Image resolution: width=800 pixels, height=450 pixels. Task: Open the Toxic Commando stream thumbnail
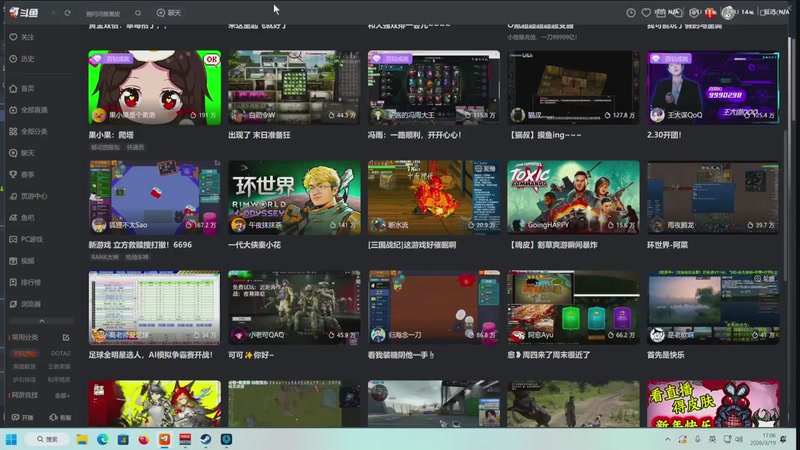[573, 197]
